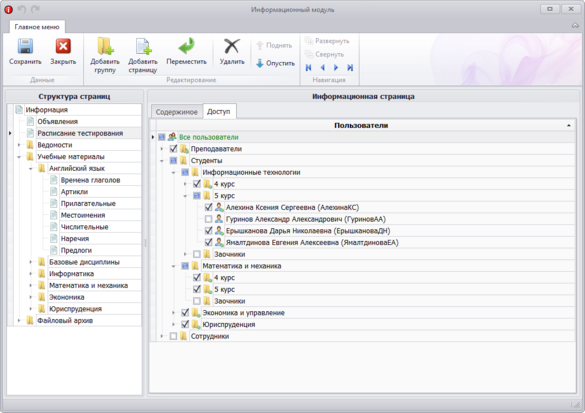
Task: Check the Гуринов Александр Александрович checkbox
Action: [209, 219]
